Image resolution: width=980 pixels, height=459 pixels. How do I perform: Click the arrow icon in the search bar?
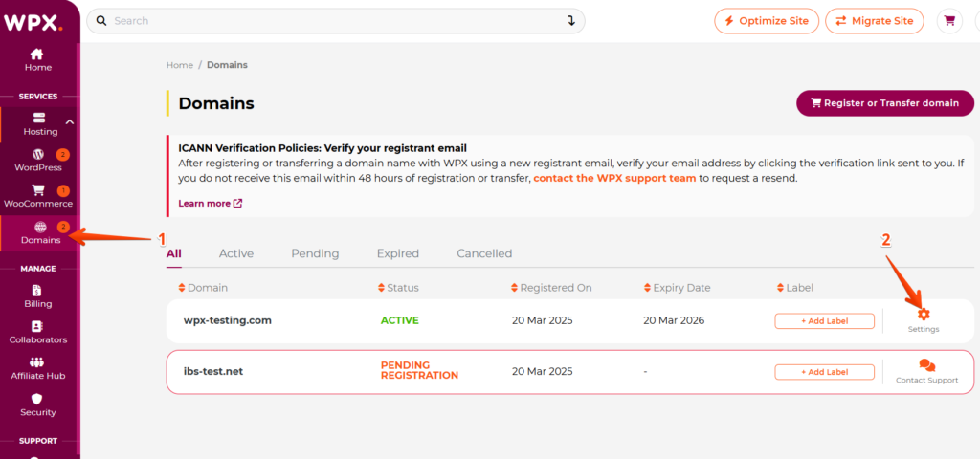571,21
